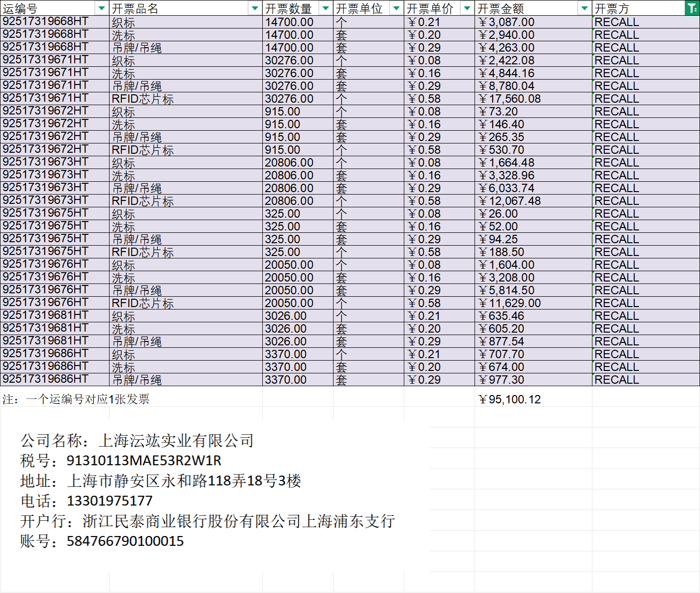Select the total amount cell ¥95,100.12
This screenshot has height=593, width=700.
(510, 399)
